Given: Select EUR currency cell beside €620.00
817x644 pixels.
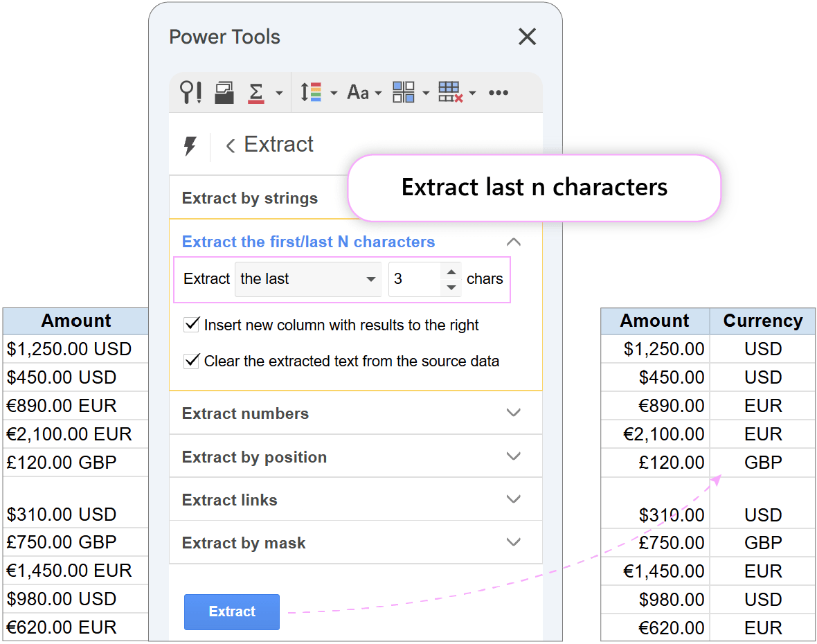Looking at the screenshot, I should click(x=762, y=627).
